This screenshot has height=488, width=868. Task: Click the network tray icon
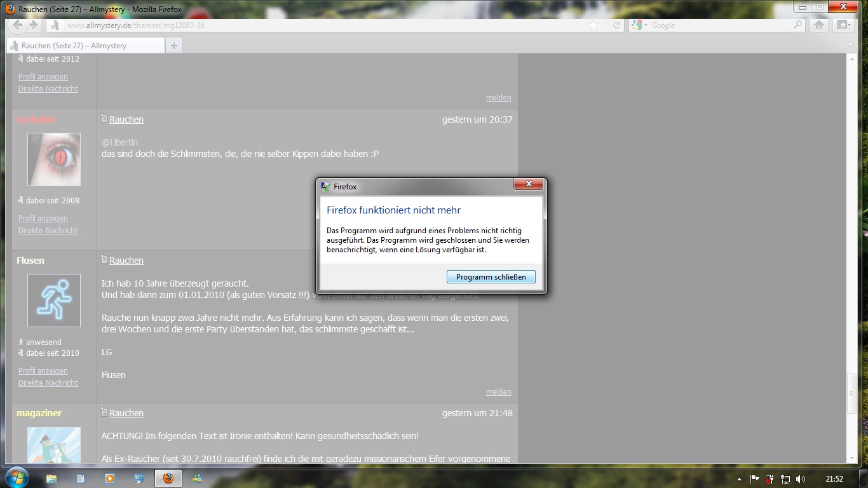785,479
